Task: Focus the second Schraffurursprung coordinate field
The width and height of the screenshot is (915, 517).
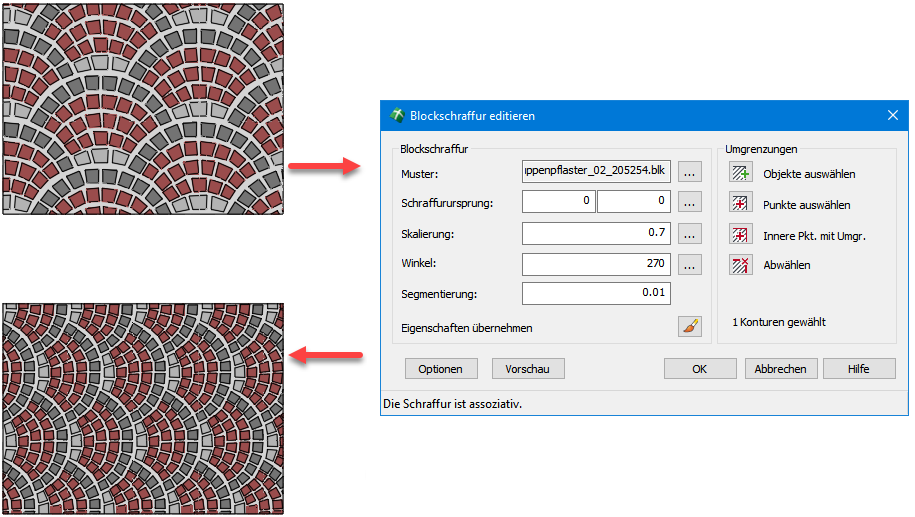Action: [x=633, y=202]
